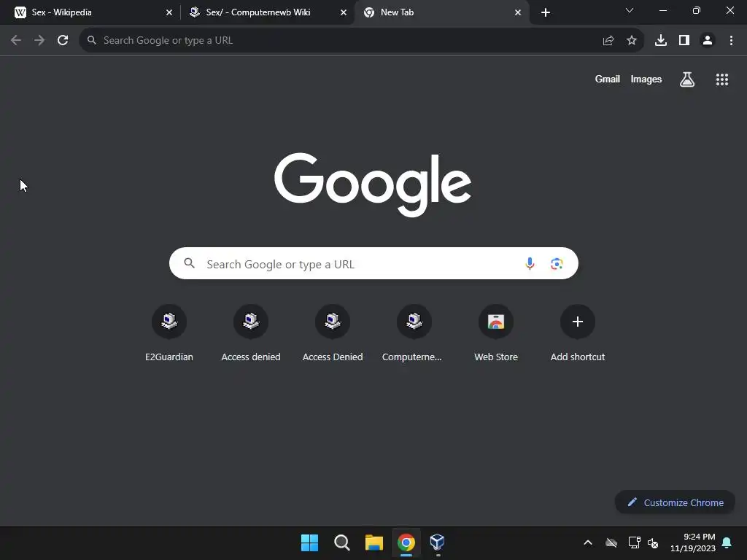Open Windows taskbar search

pyautogui.click(x=342, y=542)
